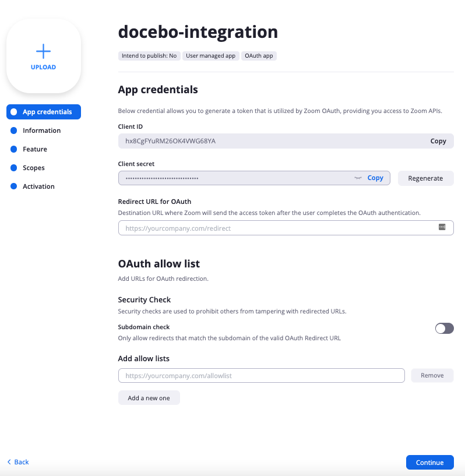Copy the Client secret
Screen dimensions: 465x476
[375, 178]
